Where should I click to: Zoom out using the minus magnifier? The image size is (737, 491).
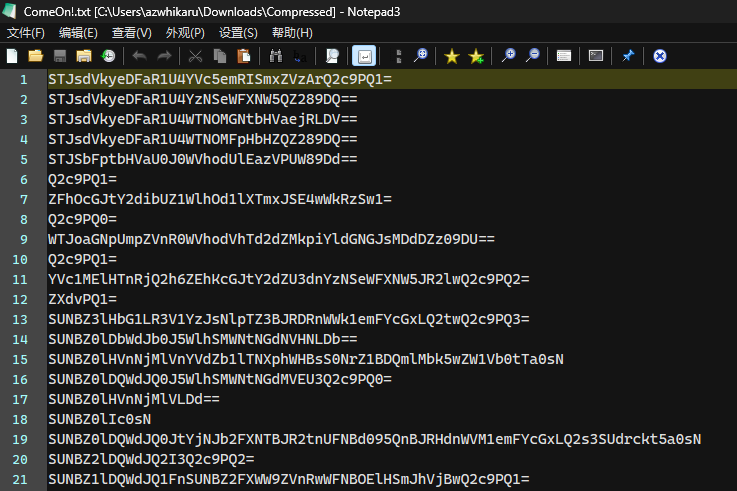[x=533, y=56]
